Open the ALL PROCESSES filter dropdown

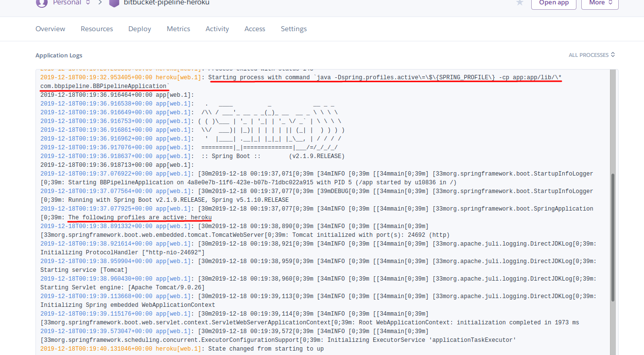592,55
